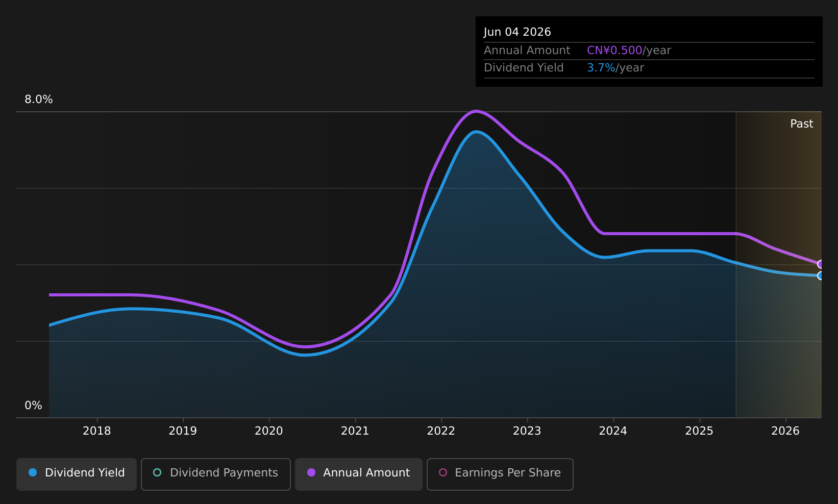Click the 8.0% y-axis label
The width and height of the screenshot is (838, 504).
pyautogui.click(x=39, y=99)
